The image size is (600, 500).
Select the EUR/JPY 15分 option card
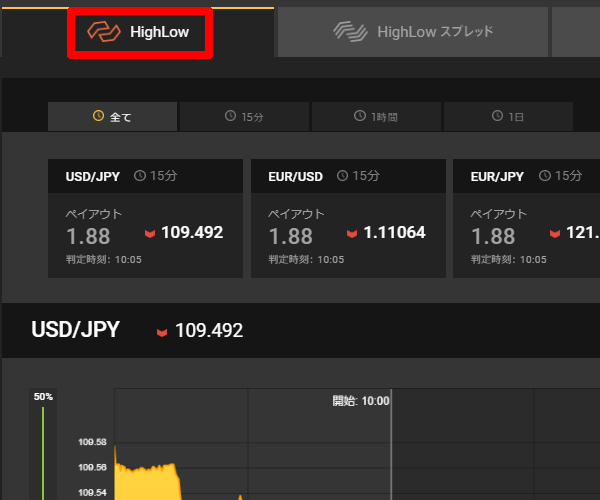(527, 218)
